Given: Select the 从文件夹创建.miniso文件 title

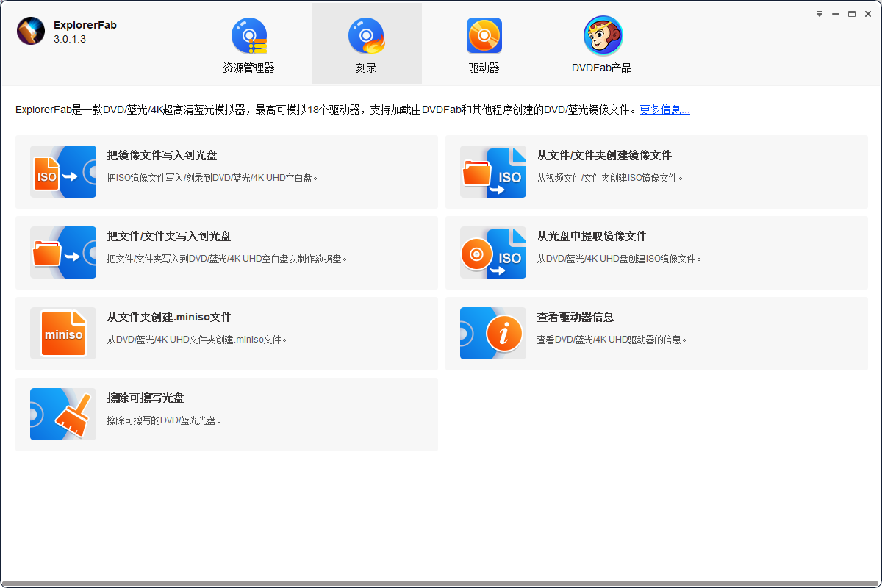Looking at the screenshot, I should coord(169,318).
